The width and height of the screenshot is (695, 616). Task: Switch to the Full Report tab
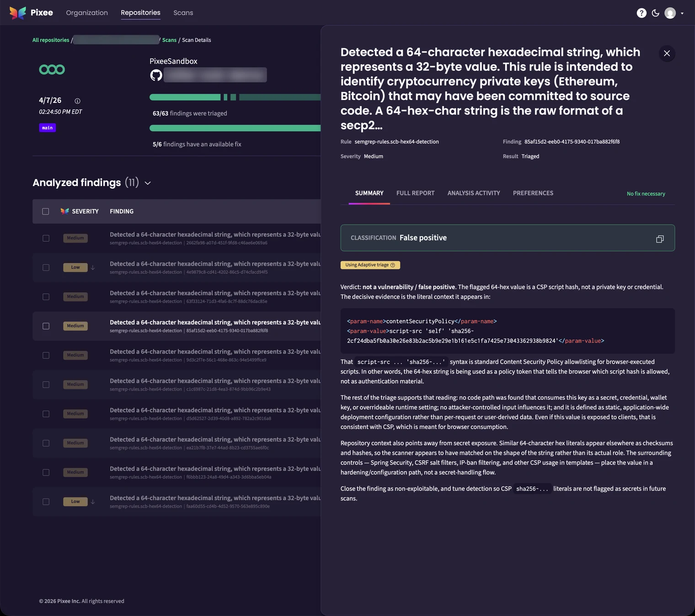(416, 193)
